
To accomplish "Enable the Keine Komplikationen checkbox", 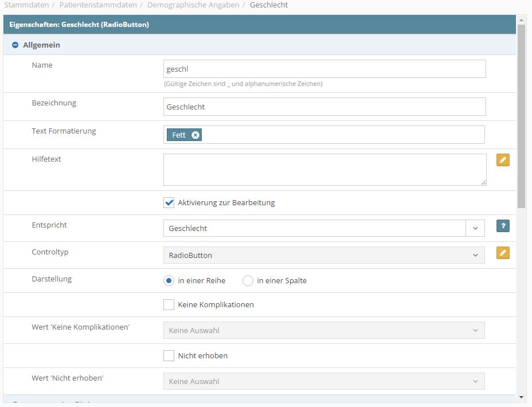I will click(x=169, y=305).
